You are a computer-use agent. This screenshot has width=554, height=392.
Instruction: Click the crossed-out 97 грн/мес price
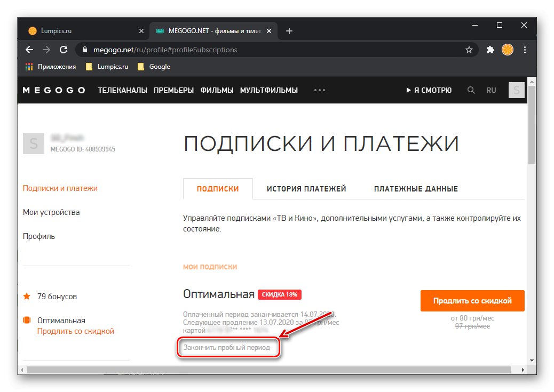pos(472,326)
